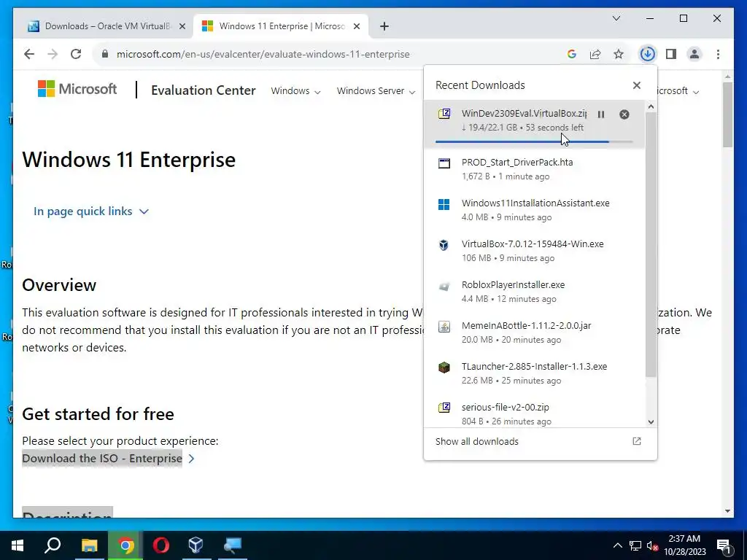The height and width of the screenshot is (560, 747).
Task: View site information lock icon
Action: [105, 54]
